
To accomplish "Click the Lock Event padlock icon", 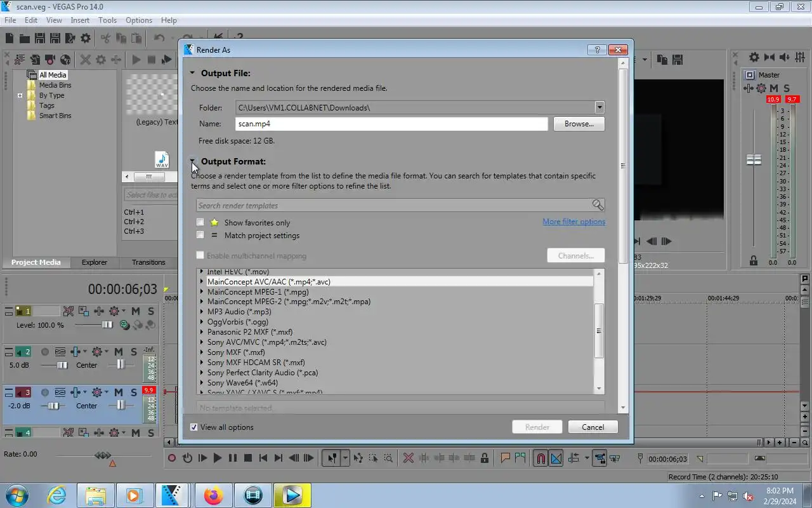I will (485, 458).
